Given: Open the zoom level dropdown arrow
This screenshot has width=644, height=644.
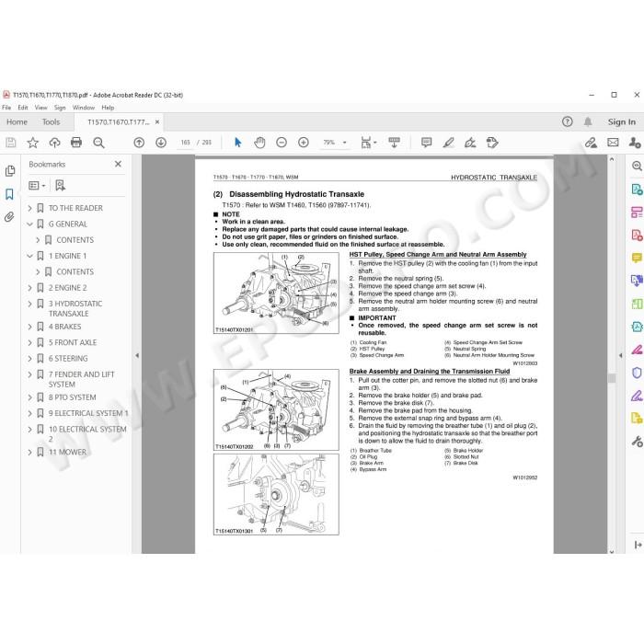Looking at the screenshot, I should pyautogui.click(x=345, y=143).
